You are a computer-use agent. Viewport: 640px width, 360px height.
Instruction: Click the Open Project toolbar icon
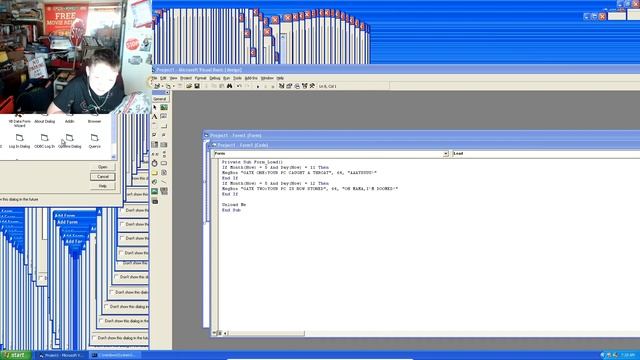click(x=189, y=86)
